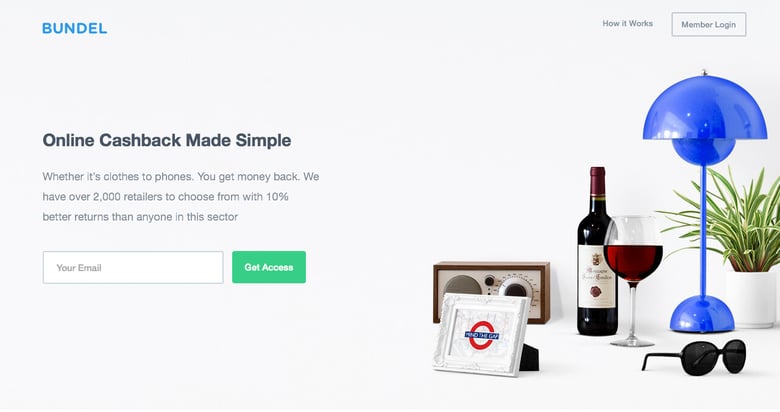Click the Mind the Gap roundel sign
780x412 pixels.
click(482, 336)
